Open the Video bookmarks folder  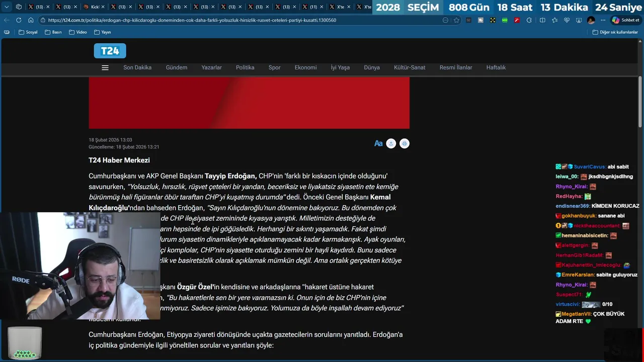78,32
